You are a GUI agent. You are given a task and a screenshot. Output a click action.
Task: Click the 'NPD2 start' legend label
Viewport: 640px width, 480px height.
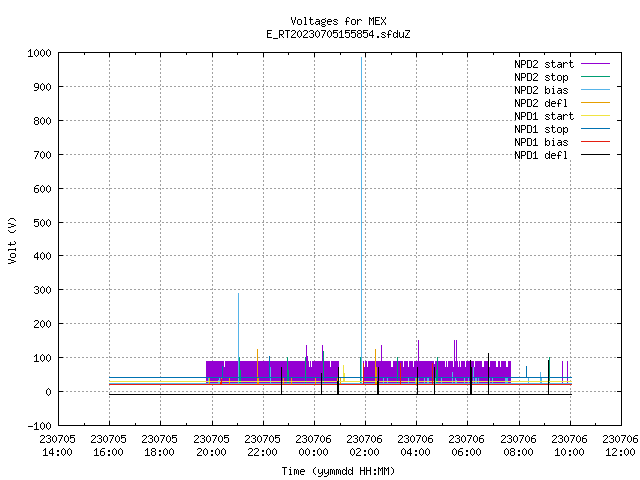tap(544, 64)
